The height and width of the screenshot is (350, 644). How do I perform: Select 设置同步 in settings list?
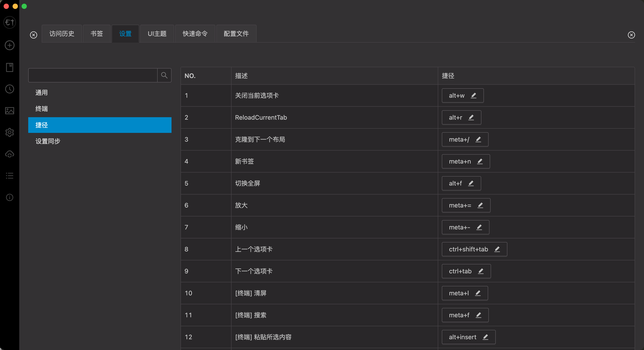[48, 141]
